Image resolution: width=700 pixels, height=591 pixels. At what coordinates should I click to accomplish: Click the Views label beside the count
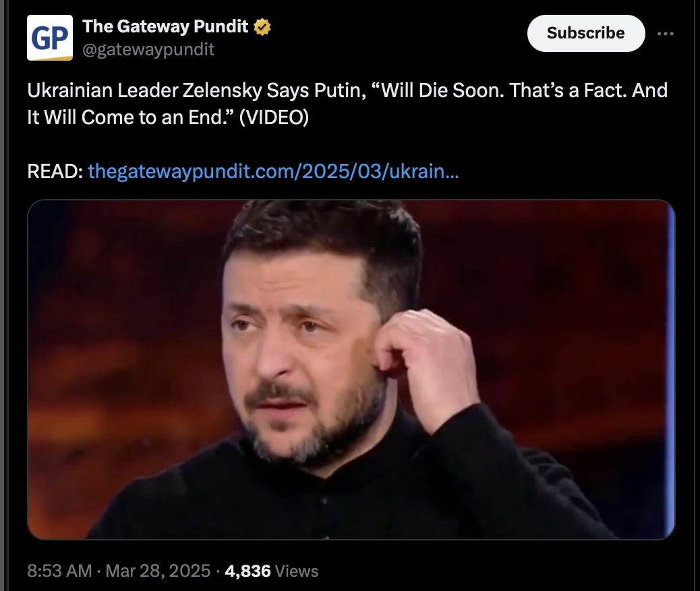[297, 571]
